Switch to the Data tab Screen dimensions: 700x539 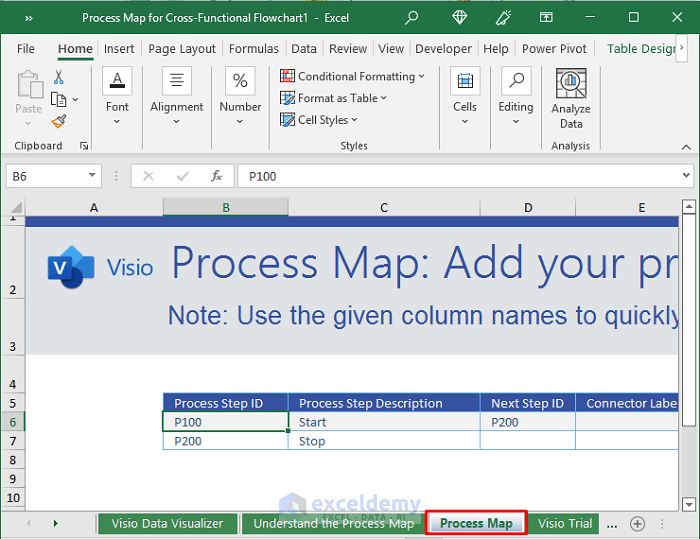click(304, 48)
